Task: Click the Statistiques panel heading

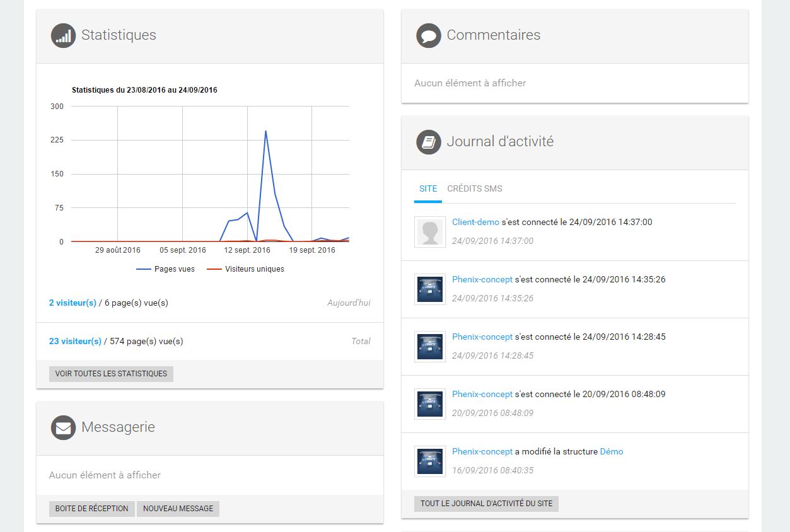Action: coord(119,35)
